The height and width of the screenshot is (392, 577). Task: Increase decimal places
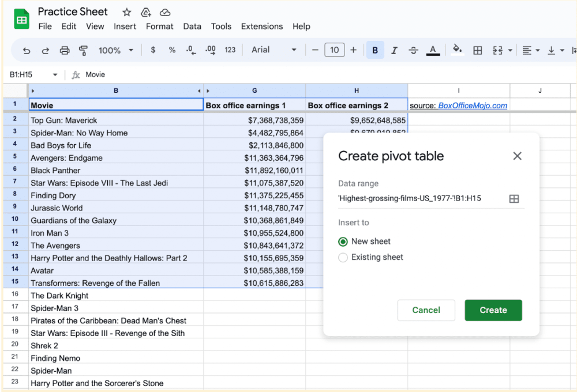[x=210, y=50]
